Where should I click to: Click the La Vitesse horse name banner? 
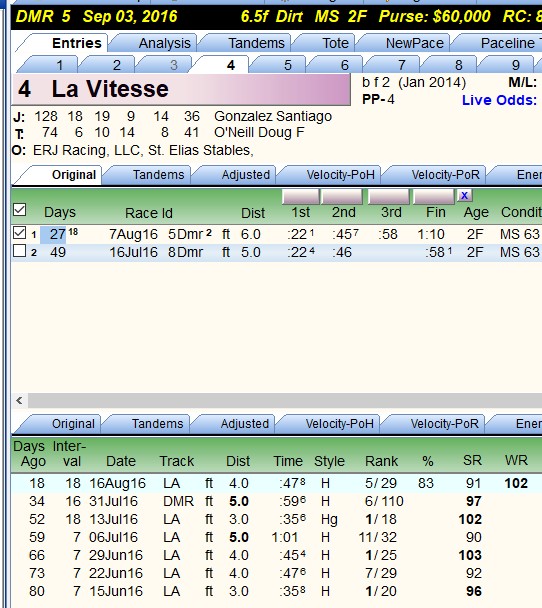181,89
